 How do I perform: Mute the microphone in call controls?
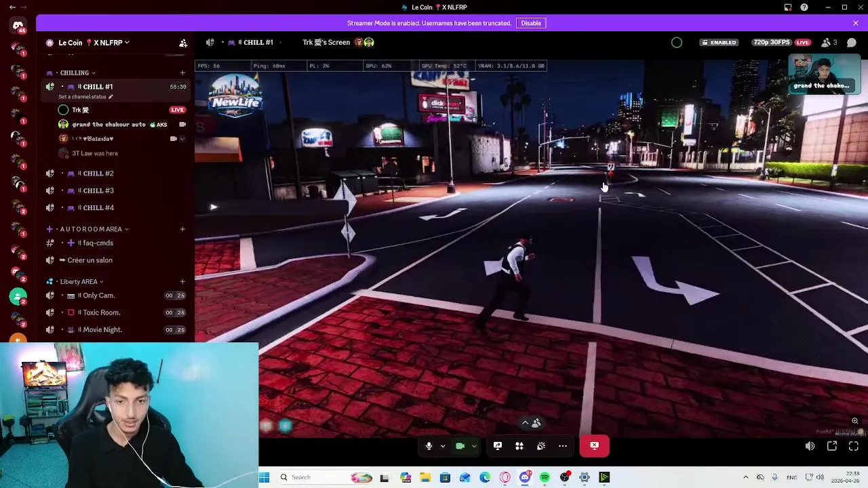pyautogui.click(x=429, y=446)
